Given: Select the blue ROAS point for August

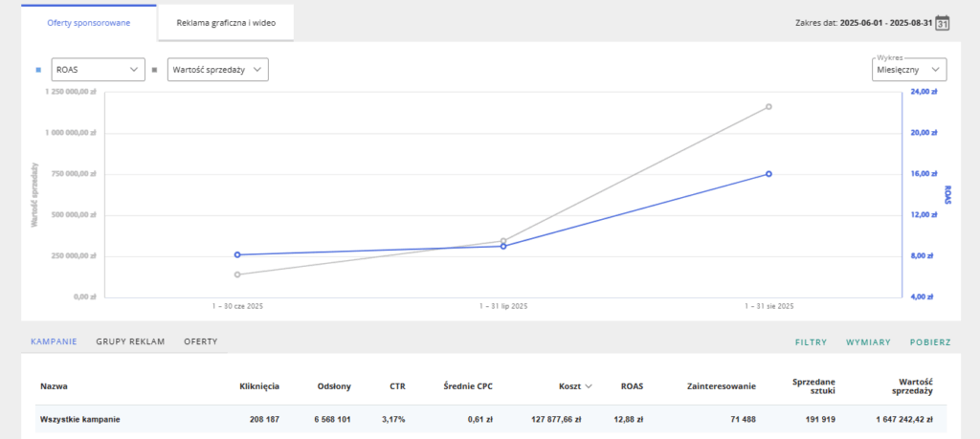Looking at the screenshot, I should (x=768, y=174).
